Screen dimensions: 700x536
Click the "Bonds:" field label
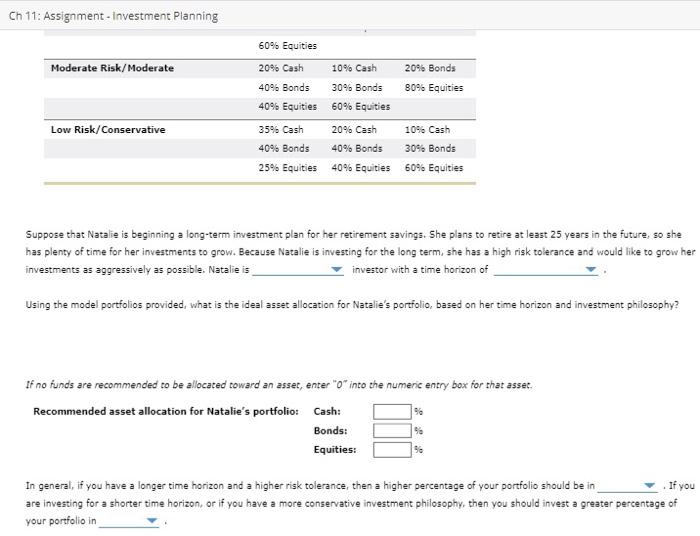point(330,430)
